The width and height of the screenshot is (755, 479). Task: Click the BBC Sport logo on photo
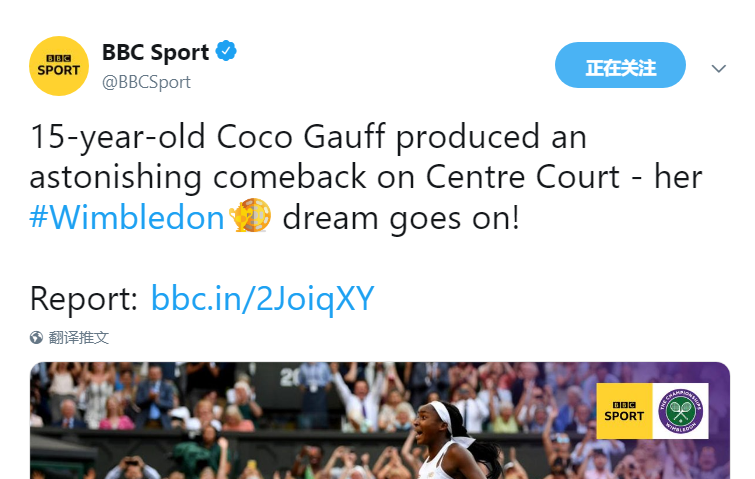[624, 410]
